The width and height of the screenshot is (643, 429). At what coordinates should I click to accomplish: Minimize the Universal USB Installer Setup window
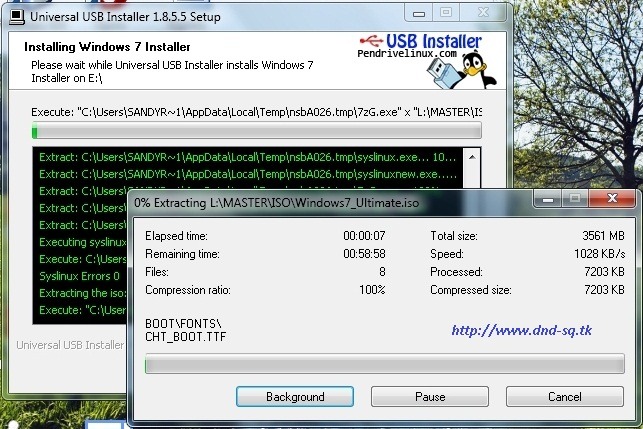(x=419, y=14)
